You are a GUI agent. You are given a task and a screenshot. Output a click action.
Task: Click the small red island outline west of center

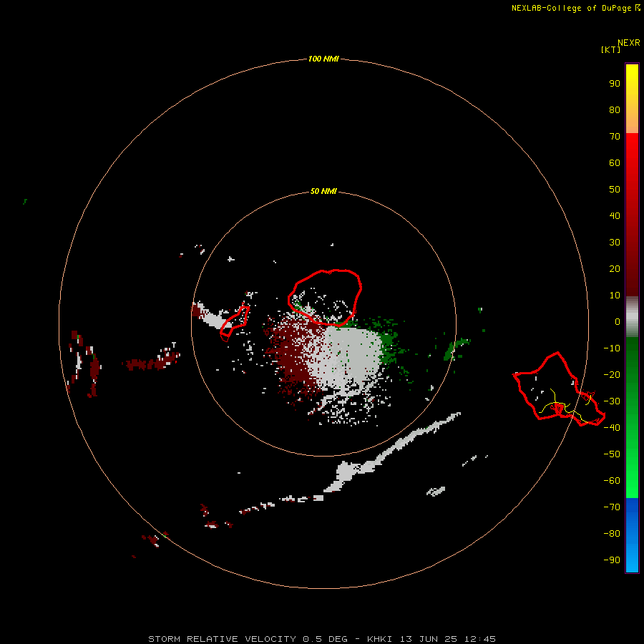pos(235,323)
